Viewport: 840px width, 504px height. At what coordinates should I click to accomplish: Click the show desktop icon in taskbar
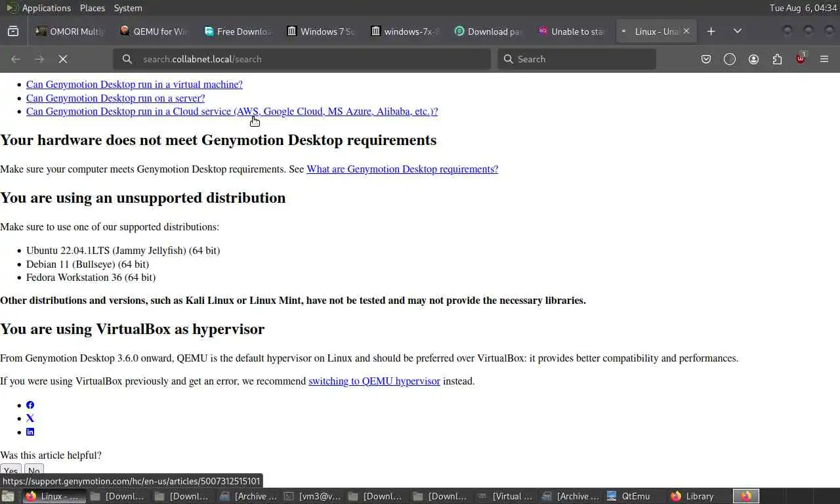pyautogui.click(x=9, y=496)
